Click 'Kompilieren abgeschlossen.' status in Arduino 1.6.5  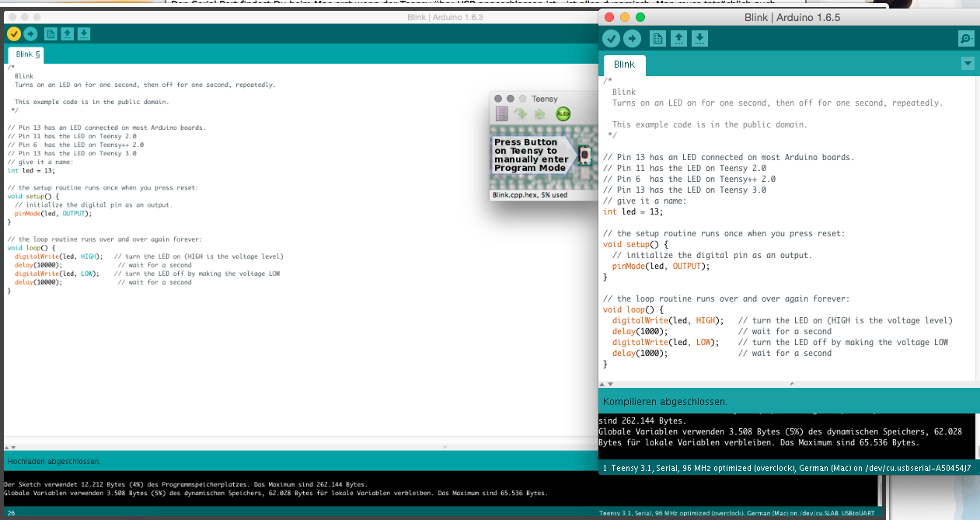(665, 402)
